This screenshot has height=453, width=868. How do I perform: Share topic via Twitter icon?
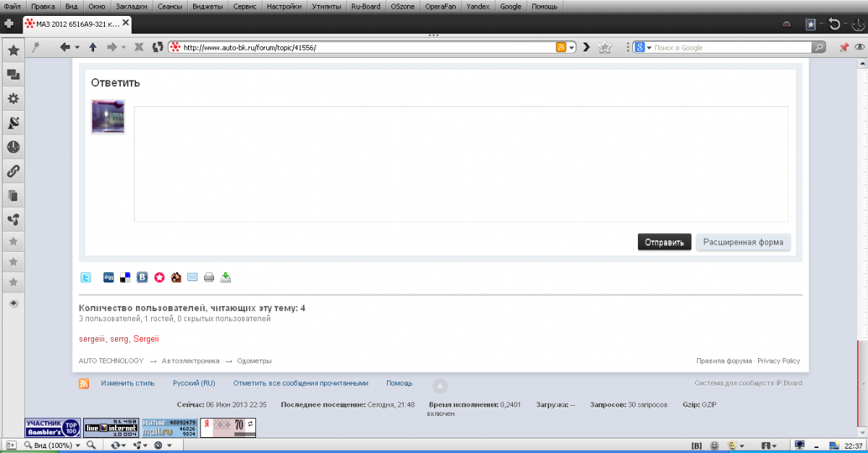tap(86, 277)
